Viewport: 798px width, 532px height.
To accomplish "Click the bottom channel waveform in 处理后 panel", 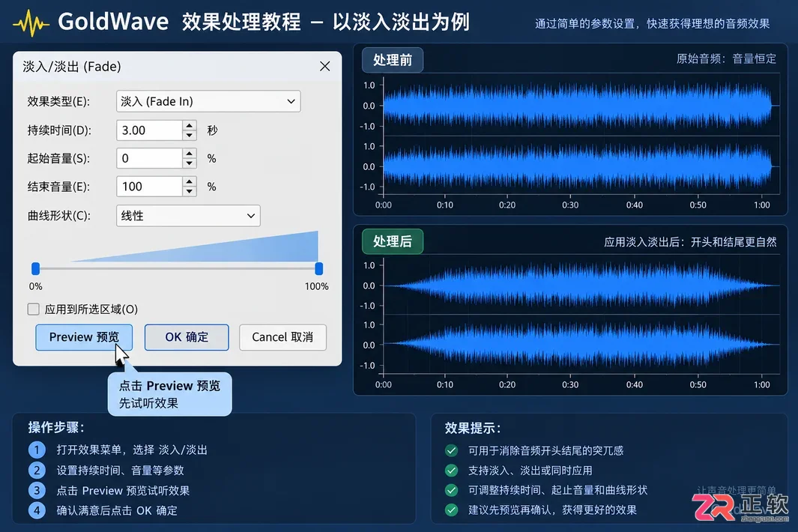I will [x=581, y=345].
